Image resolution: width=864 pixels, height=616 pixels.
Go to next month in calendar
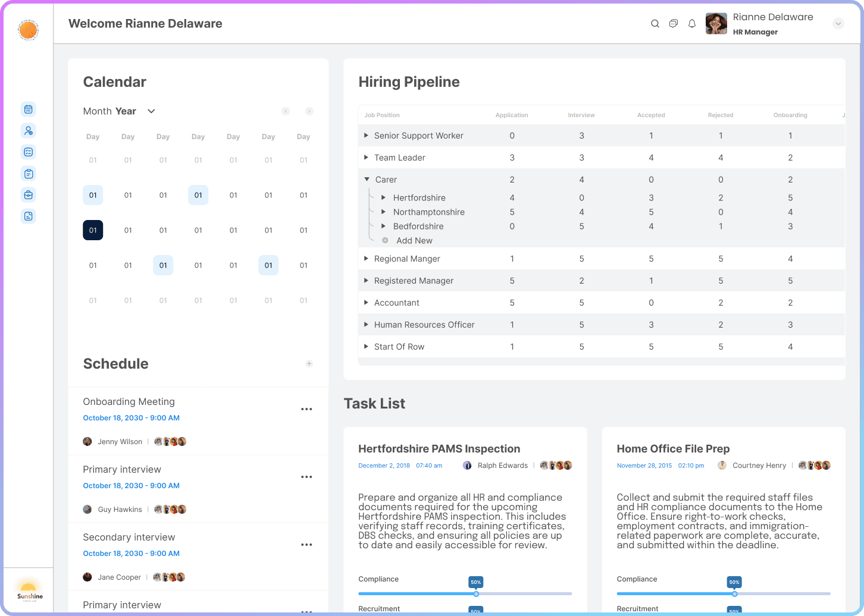(x=309, y=111)
